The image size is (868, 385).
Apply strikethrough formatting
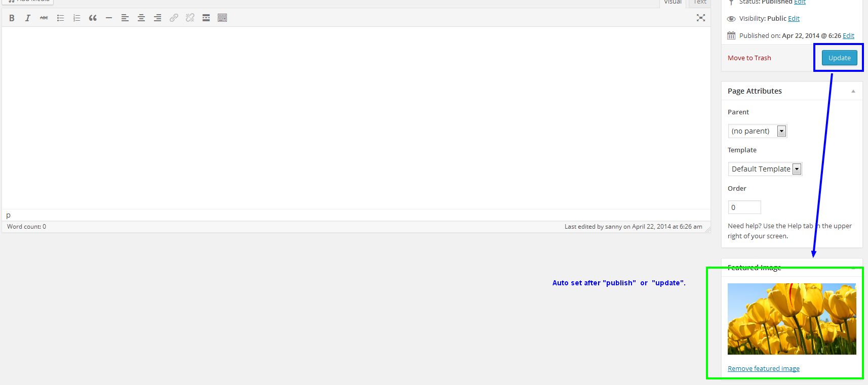(44, 18)
